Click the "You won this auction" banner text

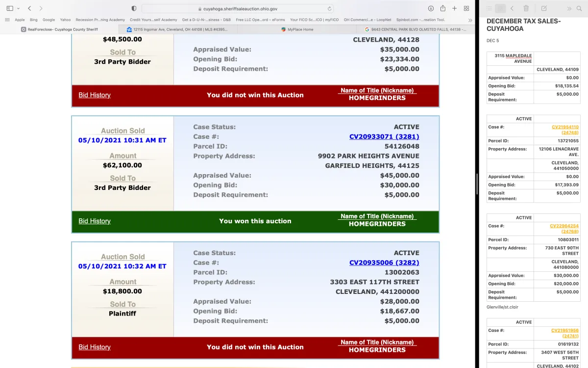(255, 221)
